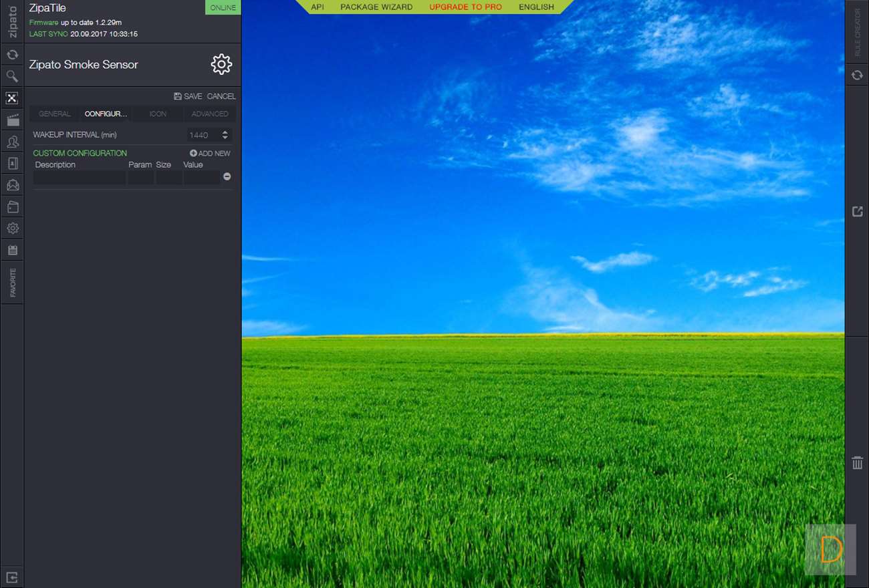869x588 pixels.
Task: Open the scenes clapperboard icon
Action: pos(12,120)
